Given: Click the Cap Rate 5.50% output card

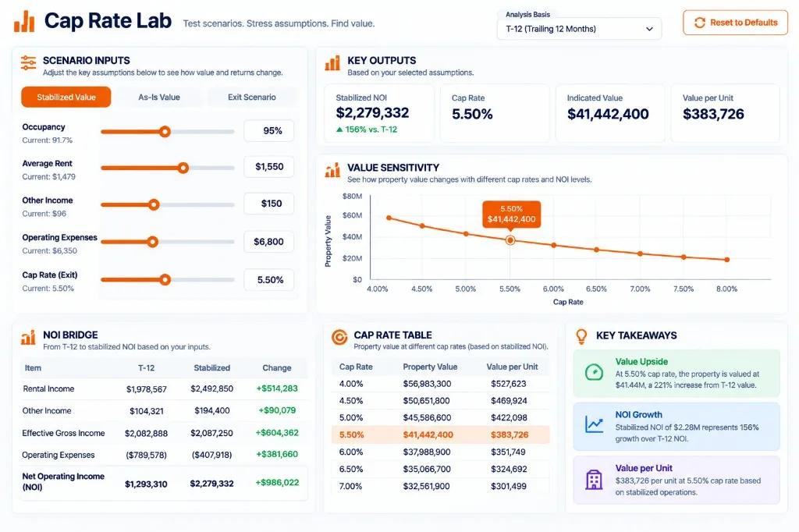Looking at the screenshot, I should pos(495,113).
